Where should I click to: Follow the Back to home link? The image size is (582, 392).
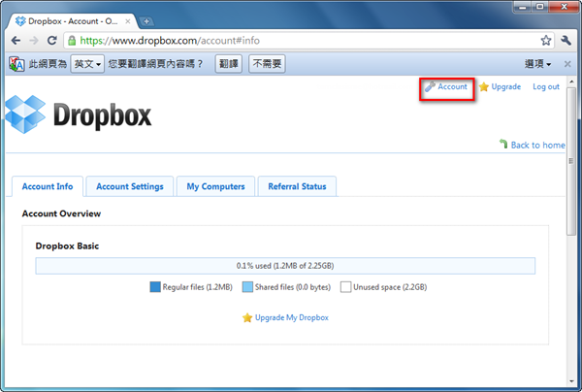[x=537, y=145]
